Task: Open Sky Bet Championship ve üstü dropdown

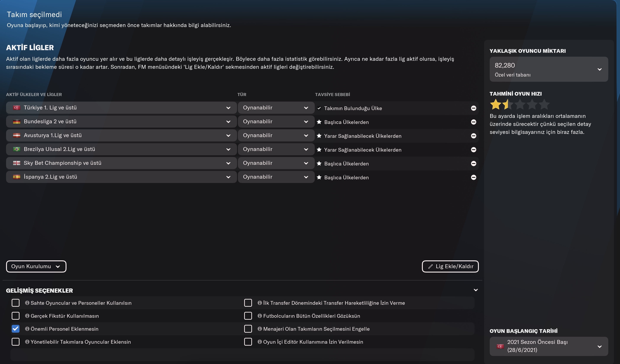Action: point(121,163)
